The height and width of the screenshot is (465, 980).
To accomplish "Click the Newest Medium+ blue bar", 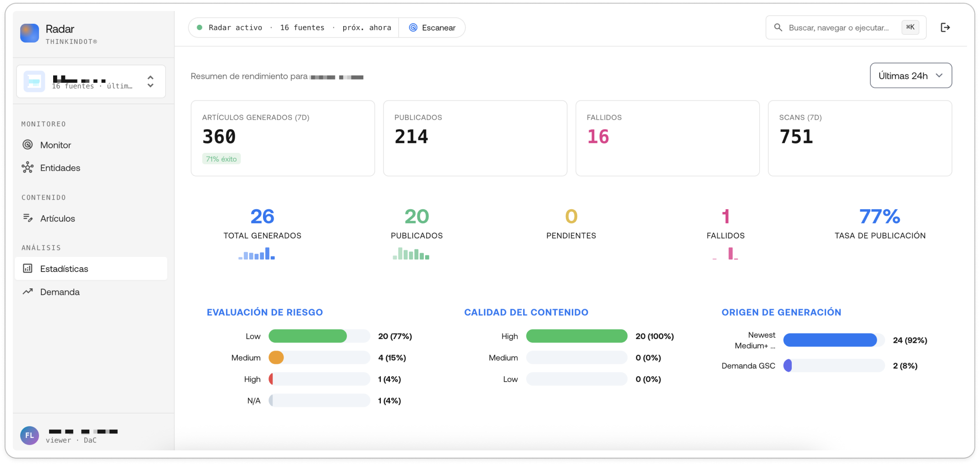I will pyautogui.click(x=830, y=340).
